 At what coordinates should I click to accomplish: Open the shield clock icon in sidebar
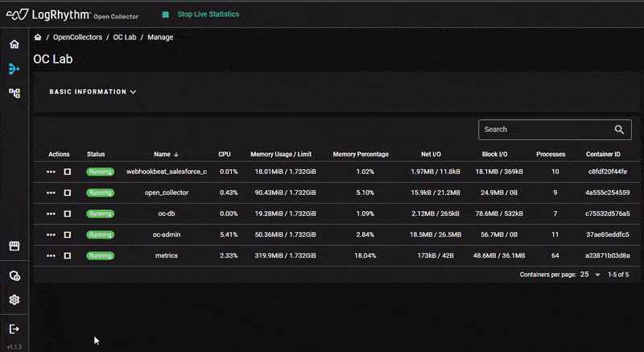click(x=14, y=275)
